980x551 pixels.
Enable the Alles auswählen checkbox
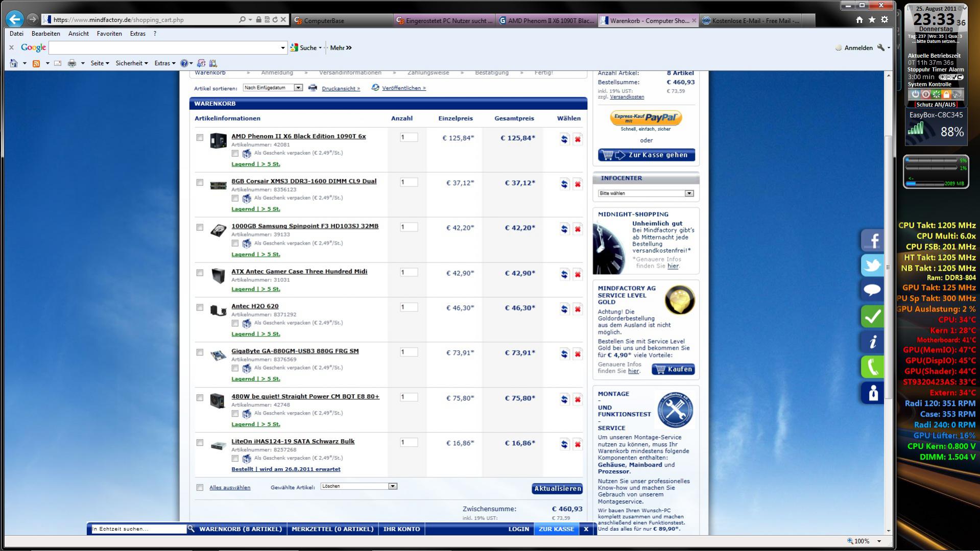click(200, 488)
